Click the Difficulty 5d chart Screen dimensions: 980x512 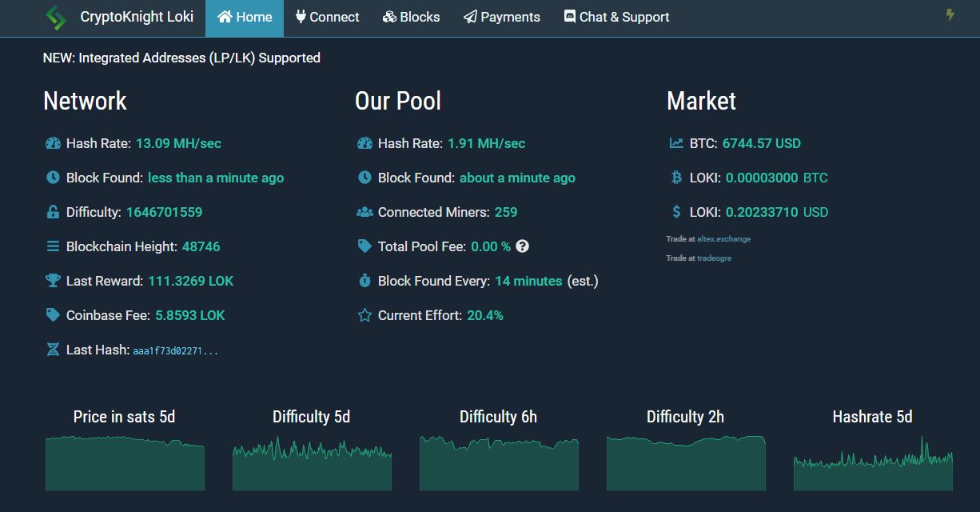(x=312, y=462)
